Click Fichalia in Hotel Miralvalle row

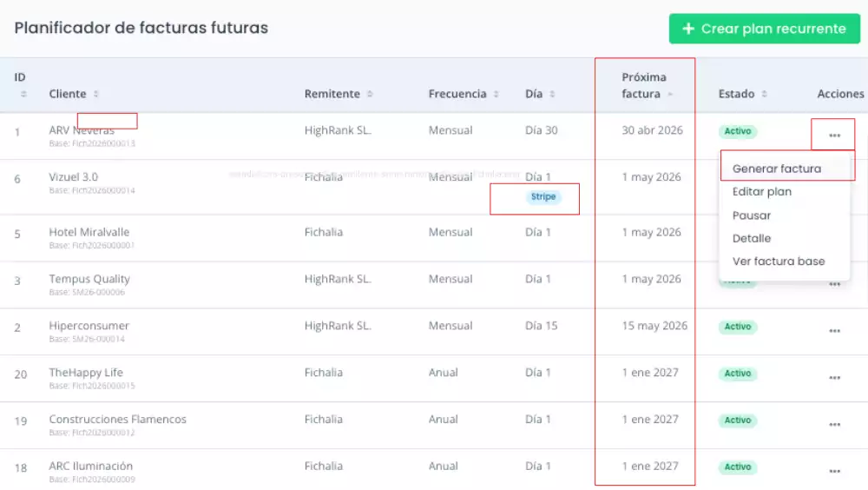coord(323,232)
